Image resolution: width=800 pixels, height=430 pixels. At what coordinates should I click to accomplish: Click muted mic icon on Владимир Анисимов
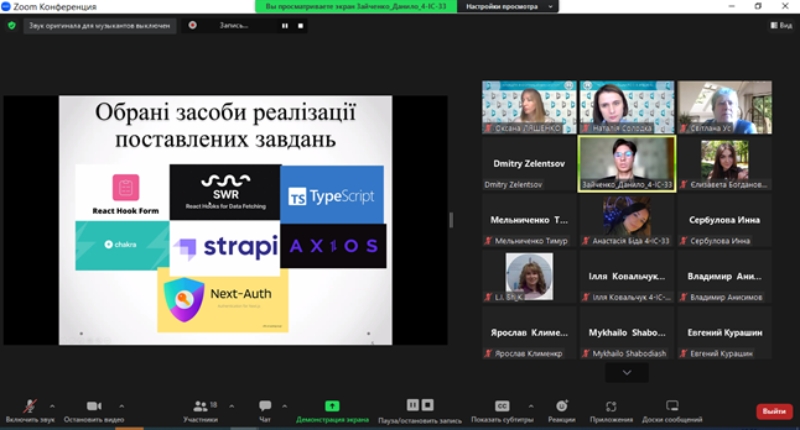pyautogui.click(x=684, y=297)
